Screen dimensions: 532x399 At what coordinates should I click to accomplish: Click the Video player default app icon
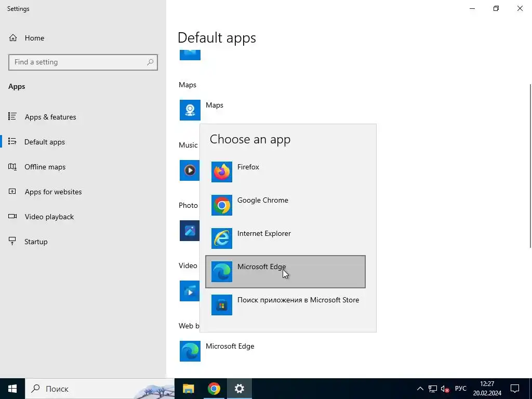coord(190,291)
